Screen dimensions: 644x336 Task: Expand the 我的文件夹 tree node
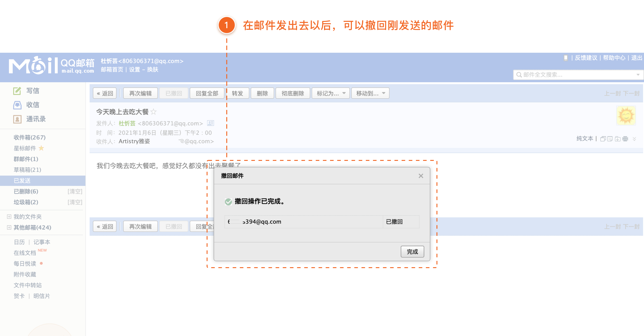coord(9,216)
